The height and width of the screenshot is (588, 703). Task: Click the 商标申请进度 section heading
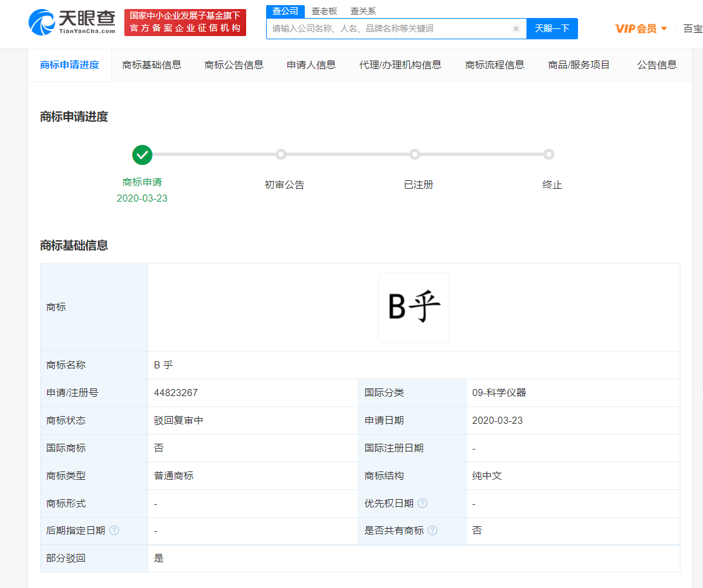(74, 117)
